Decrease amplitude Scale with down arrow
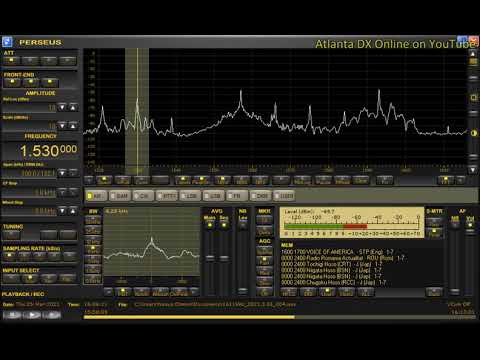480x360 pixels. point(62,126)
